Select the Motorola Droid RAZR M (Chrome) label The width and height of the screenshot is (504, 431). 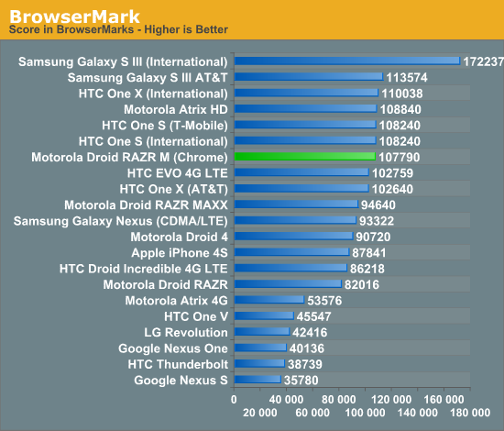pos(129,158)
